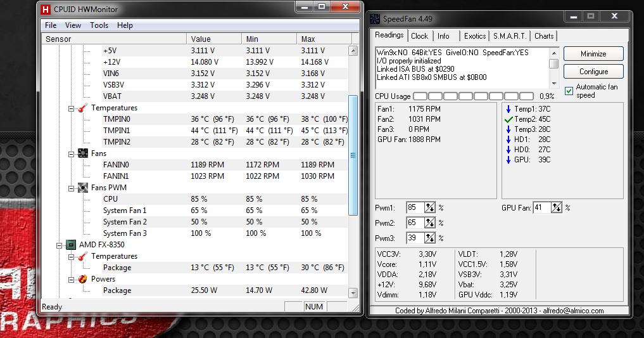Click the Sensor column header

click(114, 39)
